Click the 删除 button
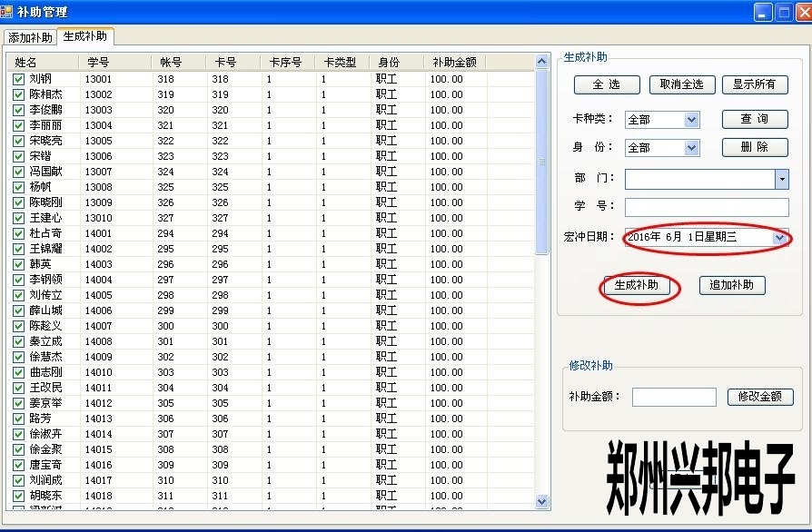 point(755,147)
